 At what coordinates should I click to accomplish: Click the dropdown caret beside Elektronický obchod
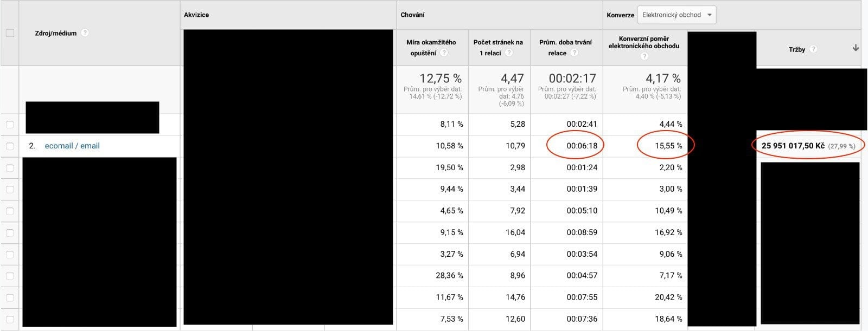click(x=709, y=15)
